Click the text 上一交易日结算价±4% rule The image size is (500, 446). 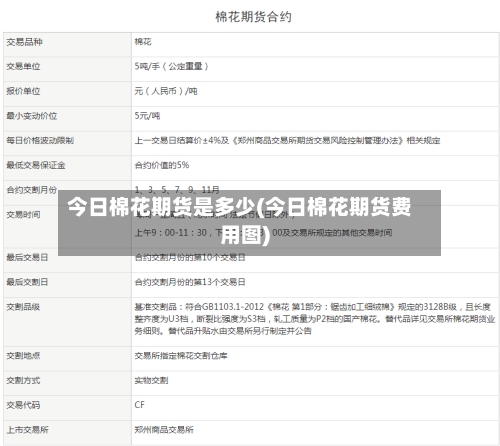[x=287, y=140]
